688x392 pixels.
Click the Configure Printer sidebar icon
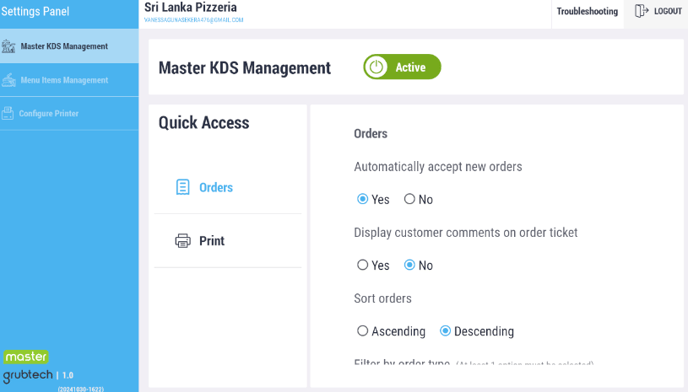point(7,113)
